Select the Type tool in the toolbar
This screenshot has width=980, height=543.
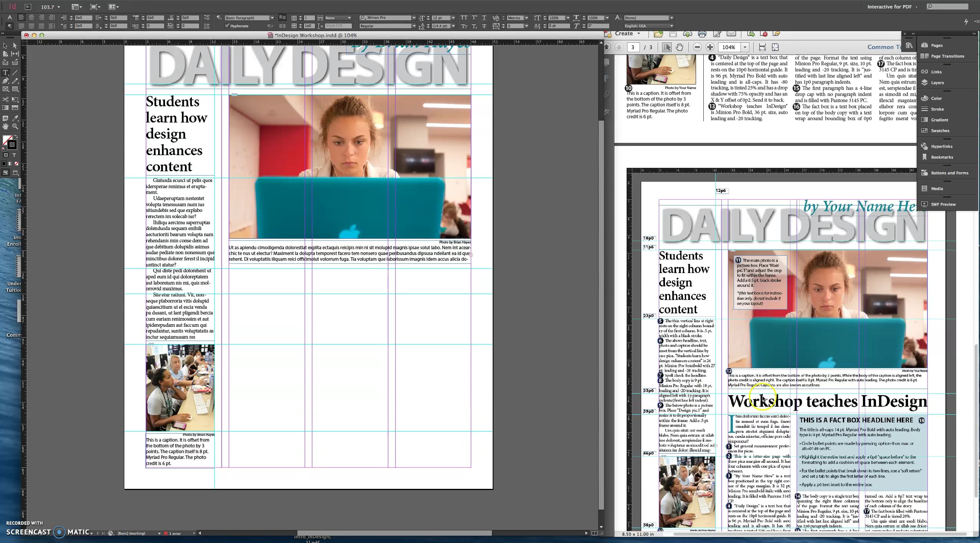(5, 72)
